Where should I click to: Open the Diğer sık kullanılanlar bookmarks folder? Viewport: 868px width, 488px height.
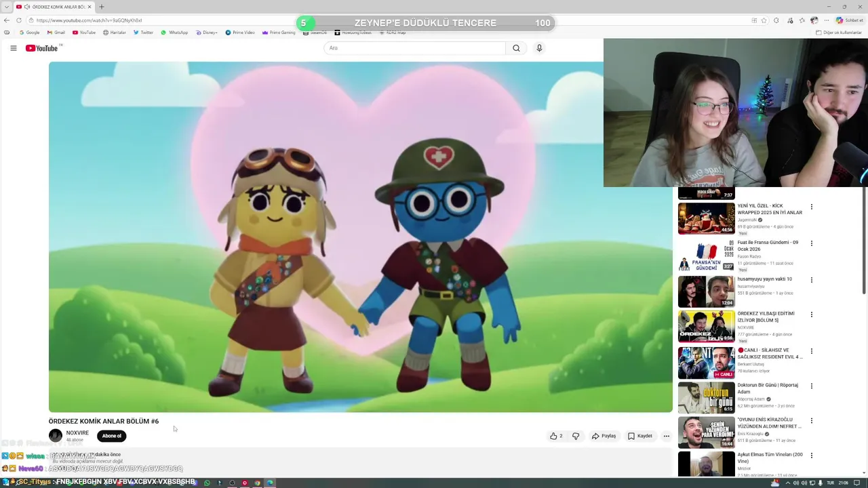click(x=838, y=33)
